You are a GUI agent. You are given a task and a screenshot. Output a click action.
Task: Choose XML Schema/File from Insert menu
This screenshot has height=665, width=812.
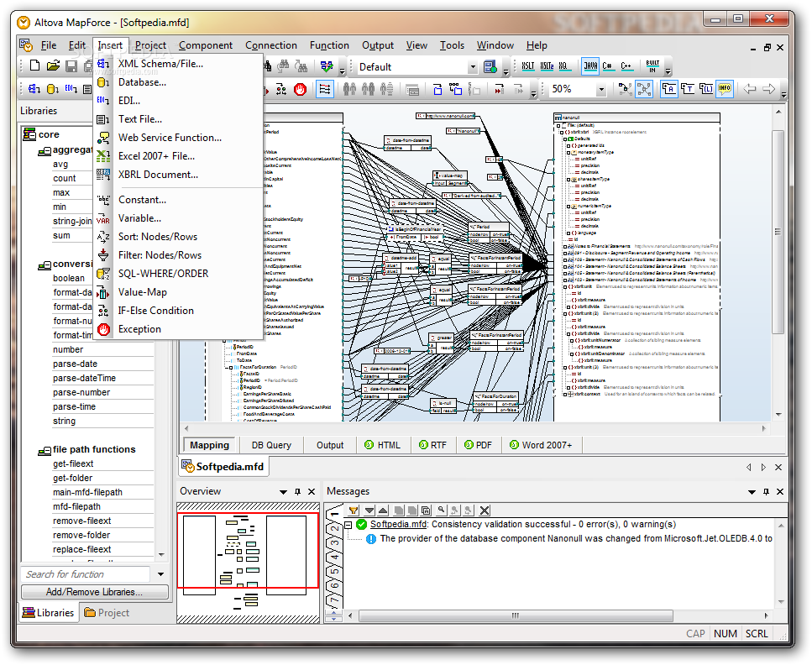[179, 64]
